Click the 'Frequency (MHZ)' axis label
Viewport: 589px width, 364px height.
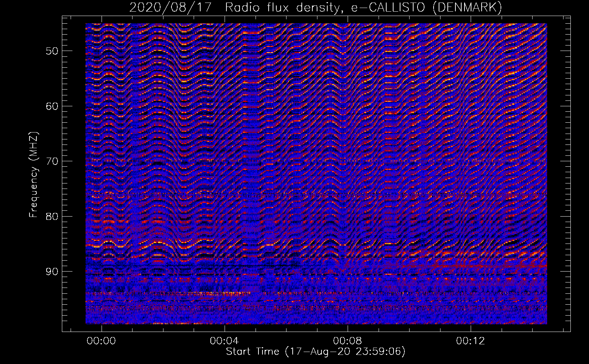(x=33, y=175)
